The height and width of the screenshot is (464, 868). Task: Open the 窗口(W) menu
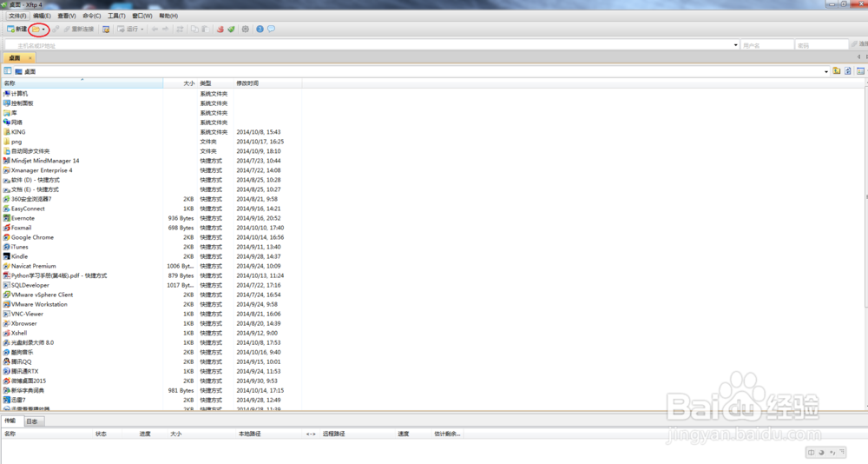pos(141,16)
